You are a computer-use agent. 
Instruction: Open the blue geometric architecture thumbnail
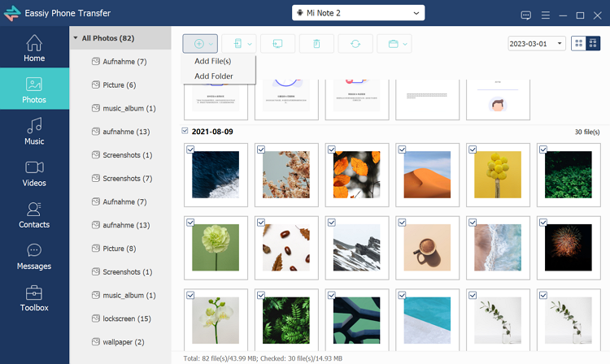[357, 320]
